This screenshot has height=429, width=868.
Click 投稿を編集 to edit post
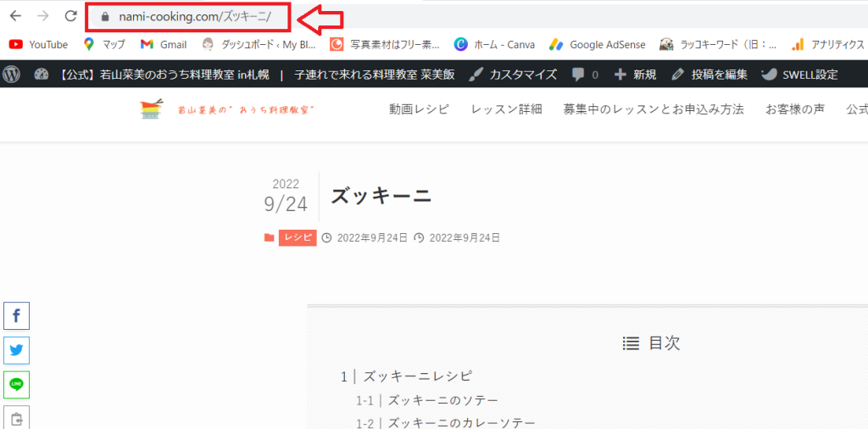tap(709, 75)
